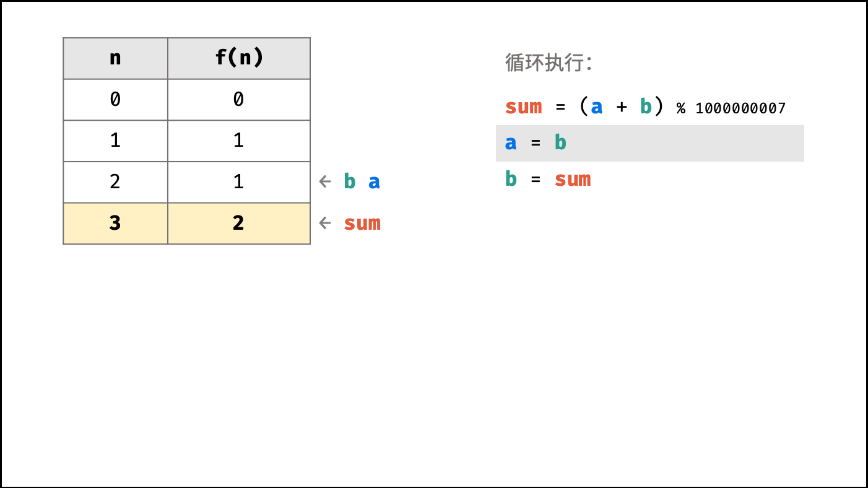Click the green b in b = sum

[511, 179]
